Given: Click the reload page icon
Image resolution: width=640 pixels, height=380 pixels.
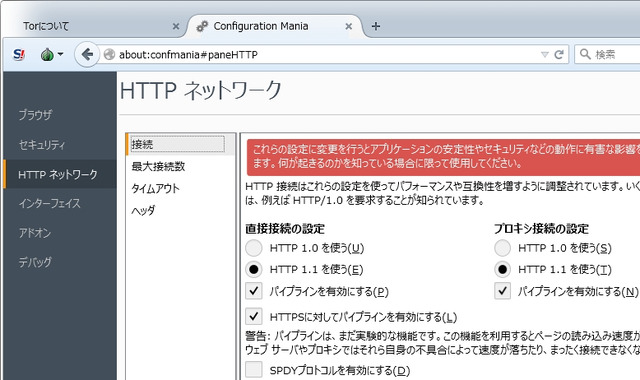Looking at the screenshot, I should click(559, 54).
